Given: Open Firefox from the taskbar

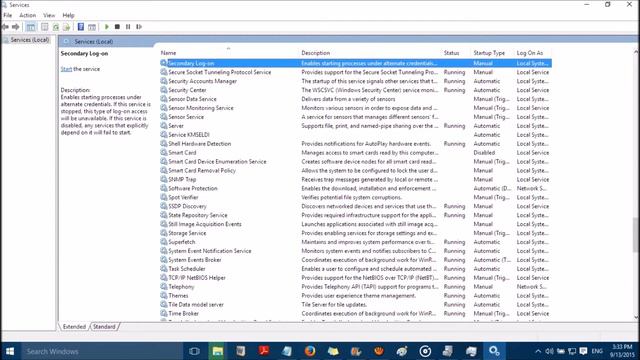Looking at the screenshot, I should [x=310, y=351].
